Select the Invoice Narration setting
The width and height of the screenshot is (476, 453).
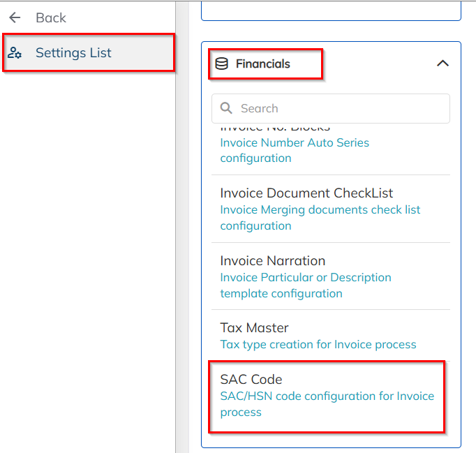[x=272, y=261]
